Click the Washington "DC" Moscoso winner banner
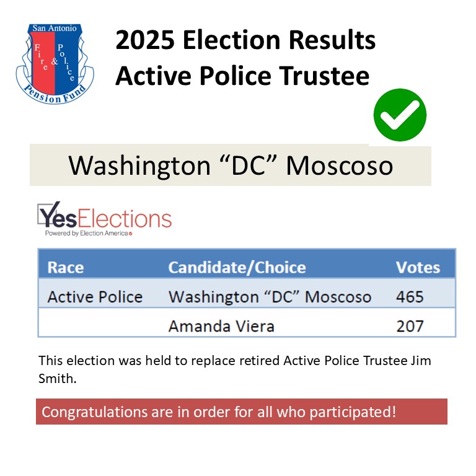Image resolution: width=476 pixels, height=476 pixels. tap(231, 165)
